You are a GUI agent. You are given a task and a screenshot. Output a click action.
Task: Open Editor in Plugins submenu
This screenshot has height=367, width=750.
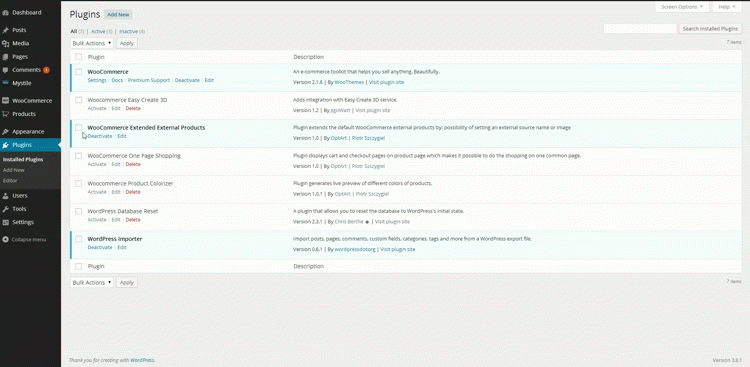(10, 180)
